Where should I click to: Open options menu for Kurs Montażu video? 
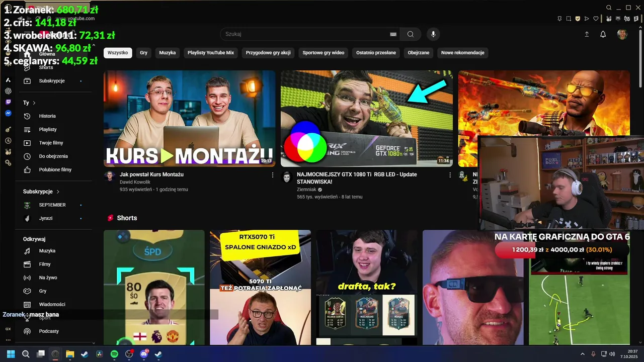(273, 175)
